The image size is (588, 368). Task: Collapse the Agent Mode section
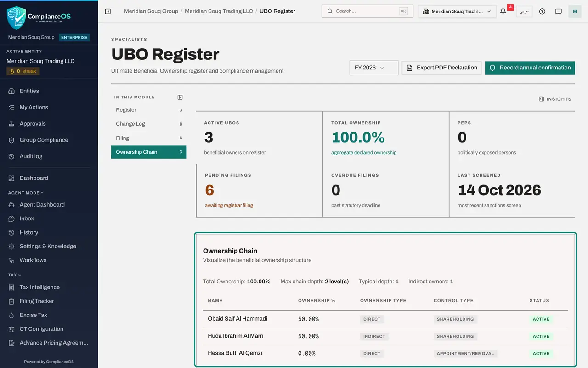pyautogui.click(x=26, y=193)
